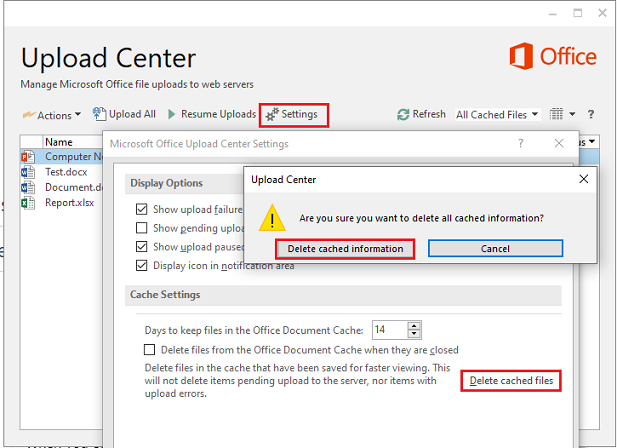Click Cancel in the confirmation dialog
This screenshot has width=617, height=448.
click(495, 249)
